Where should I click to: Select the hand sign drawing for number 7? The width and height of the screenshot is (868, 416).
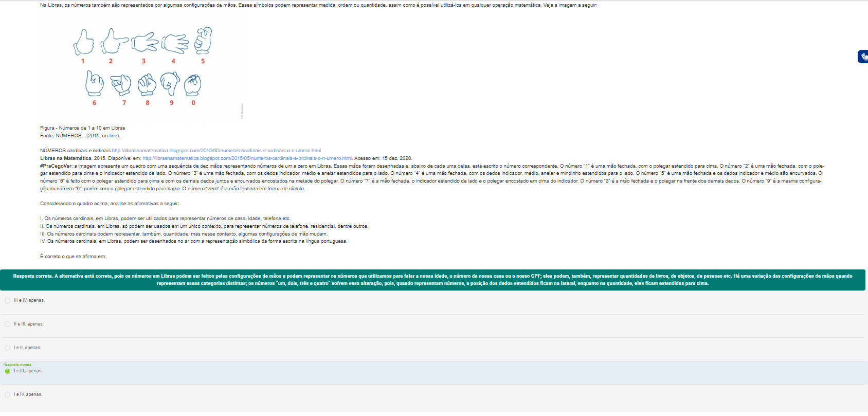[x=121, y=84]
